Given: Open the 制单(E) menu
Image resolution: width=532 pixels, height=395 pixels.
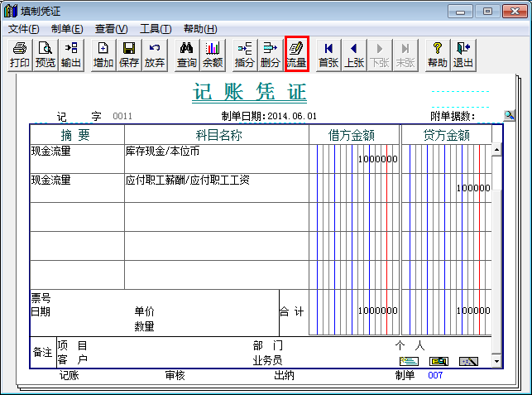Looking at the screenshot, I should (x=67, y=29).
